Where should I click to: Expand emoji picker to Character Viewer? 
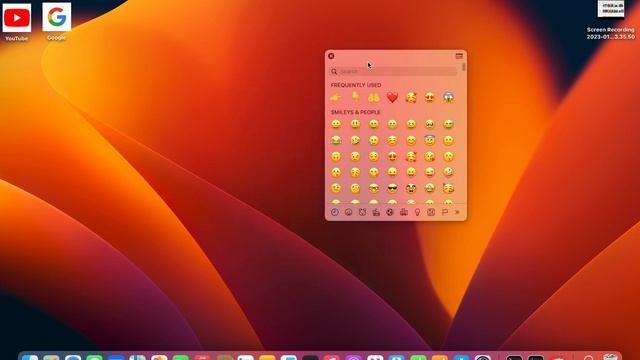point(459,56)
